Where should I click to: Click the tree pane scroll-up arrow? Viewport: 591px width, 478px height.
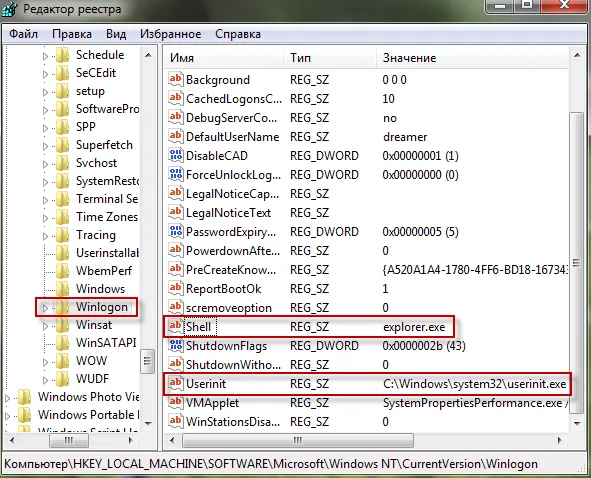pyautogui.click(x=148, y=55)
